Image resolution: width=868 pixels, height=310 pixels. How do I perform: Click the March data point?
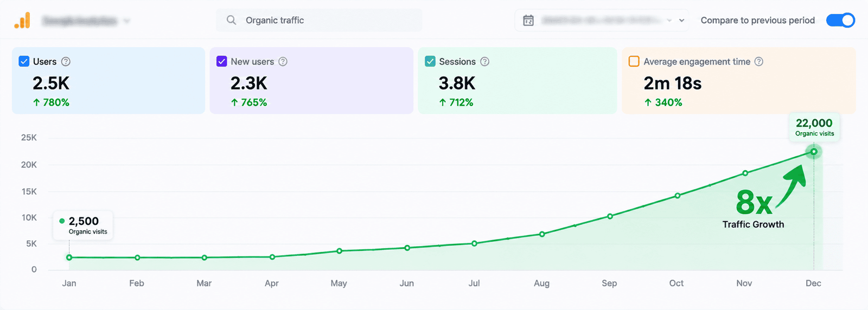click(x=205, y=257)
